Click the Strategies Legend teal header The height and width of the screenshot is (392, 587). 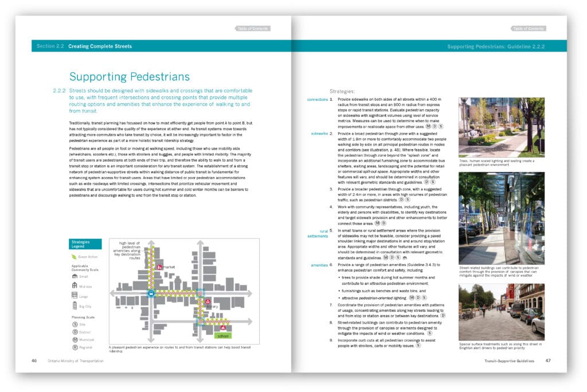(85, 244)
